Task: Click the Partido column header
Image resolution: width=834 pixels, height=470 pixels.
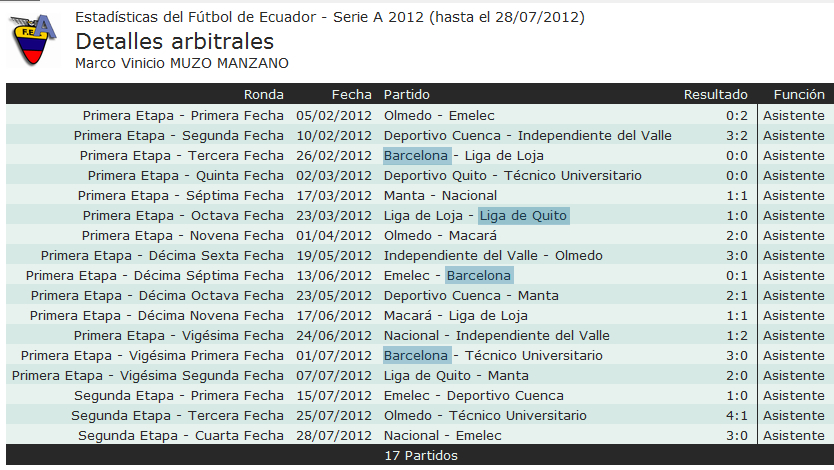Action: coord(407,95)
